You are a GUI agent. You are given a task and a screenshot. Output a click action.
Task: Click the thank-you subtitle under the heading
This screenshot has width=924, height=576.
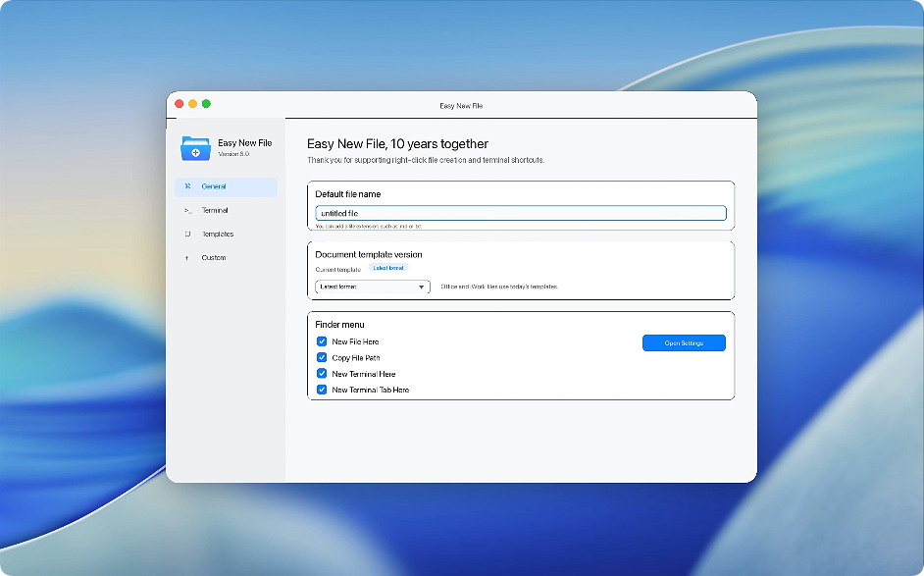tap(426, 160)
